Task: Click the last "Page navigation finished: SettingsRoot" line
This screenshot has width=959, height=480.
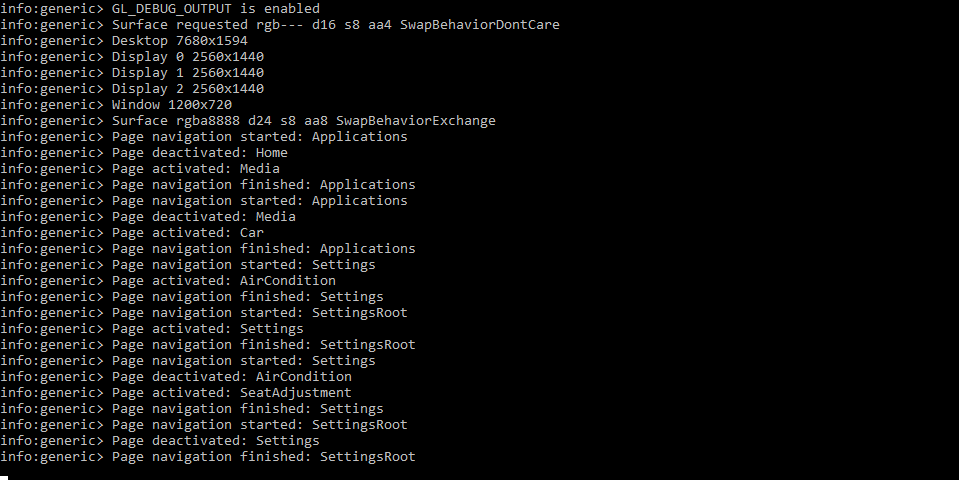Action: point(263,456)
